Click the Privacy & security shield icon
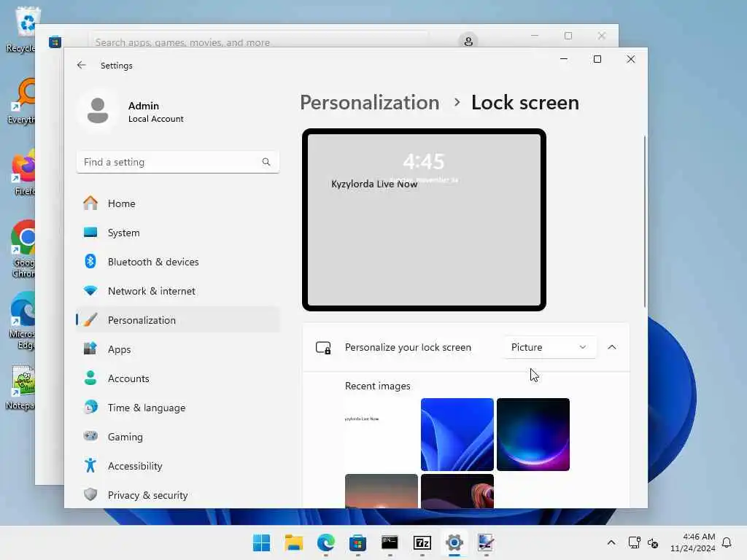 click(90, 494)
